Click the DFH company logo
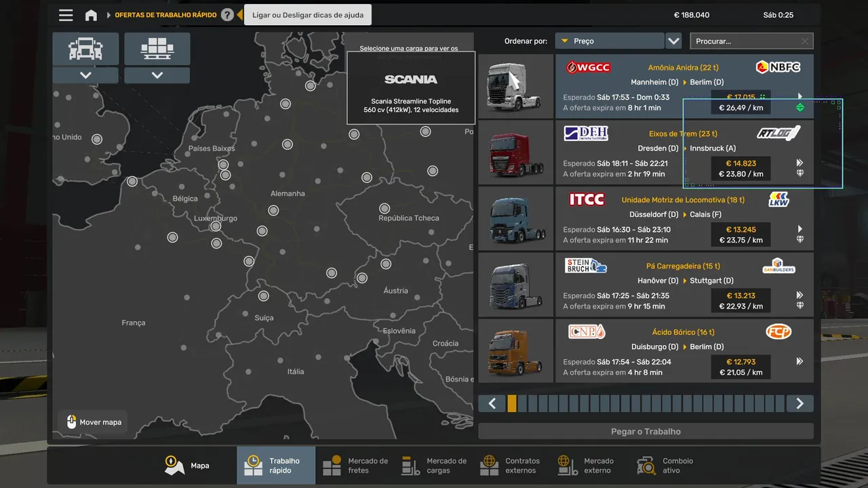868x488 pixels. (x=586, y=133)
